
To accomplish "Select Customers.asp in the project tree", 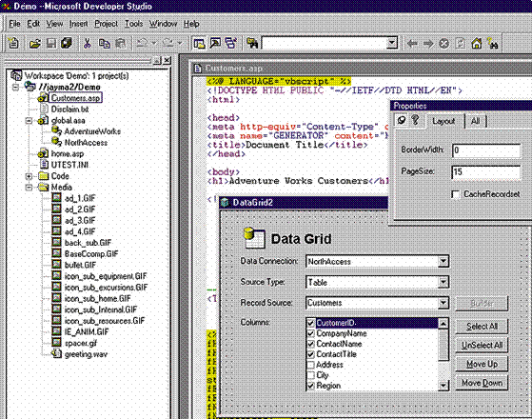I will pyautogui.click(x=75, y=98).
